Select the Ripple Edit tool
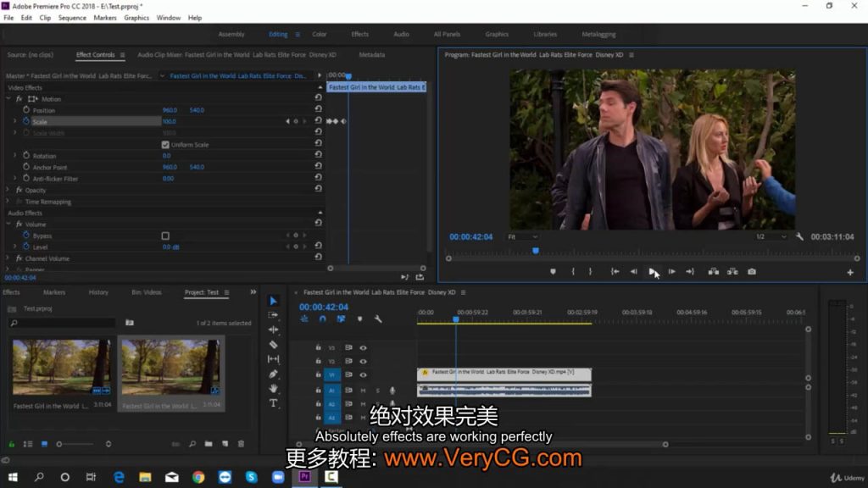Image resolution: width=868 pixels, height=488 pixels. coord(274,330)
